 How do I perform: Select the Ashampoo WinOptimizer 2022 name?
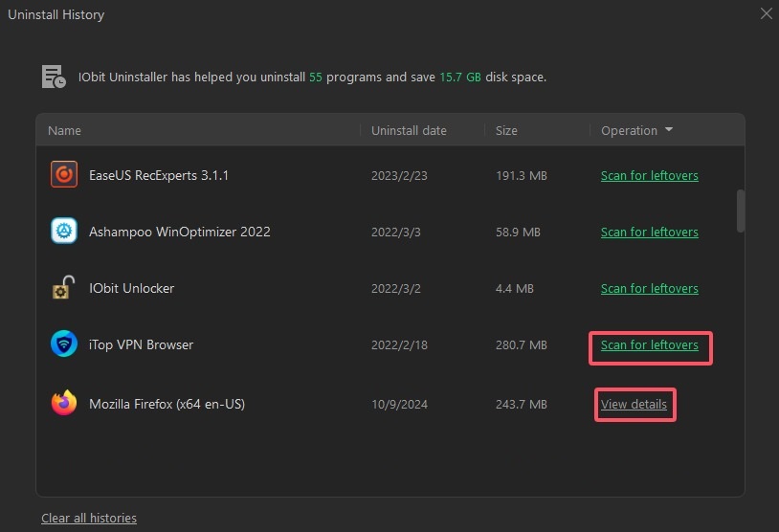pyautogui.click(x=180, y=232)
